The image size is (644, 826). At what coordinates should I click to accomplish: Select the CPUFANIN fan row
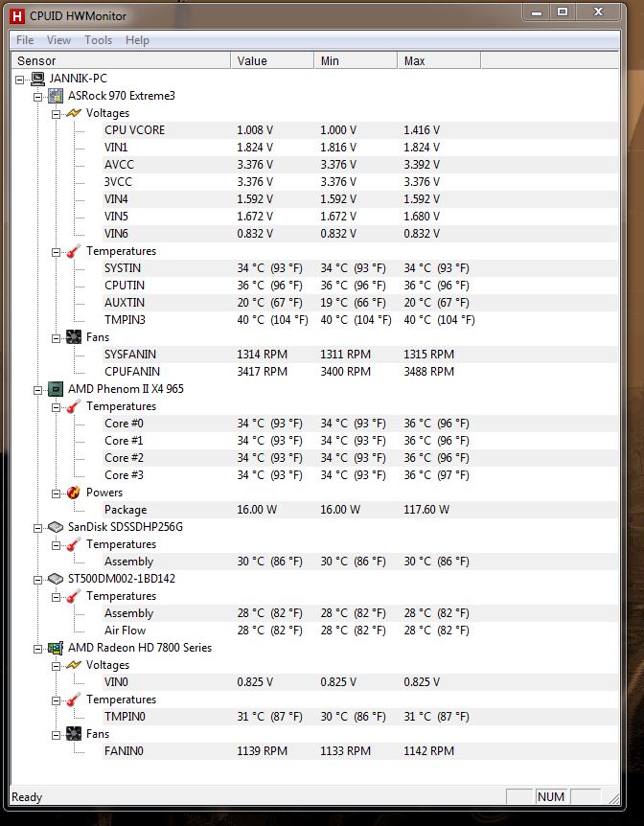tap(360, 372)
